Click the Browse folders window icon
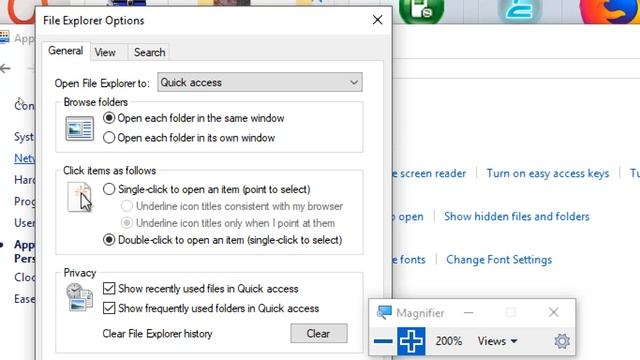 [x=79, y=129]
